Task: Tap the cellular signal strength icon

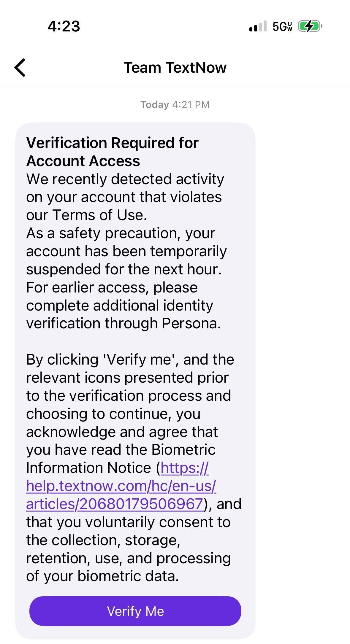Action: pyautogui.click(x=258, y=26)
